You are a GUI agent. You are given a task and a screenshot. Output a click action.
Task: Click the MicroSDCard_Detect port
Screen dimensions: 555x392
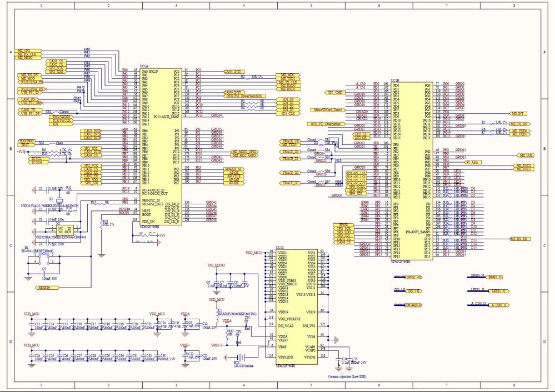pyautogui.click(x=328, y=110)
